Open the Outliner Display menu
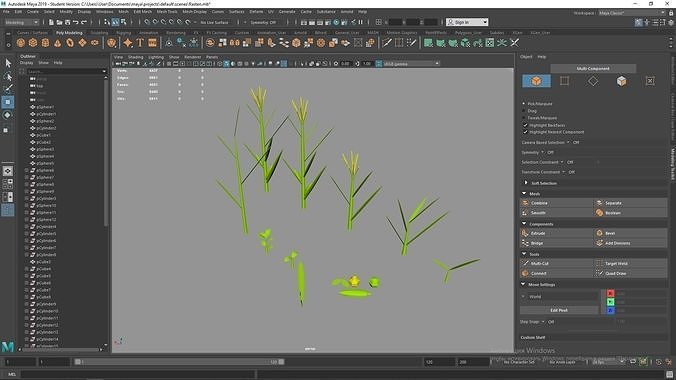Screen dimensions: 676x380 pos(26,63)
